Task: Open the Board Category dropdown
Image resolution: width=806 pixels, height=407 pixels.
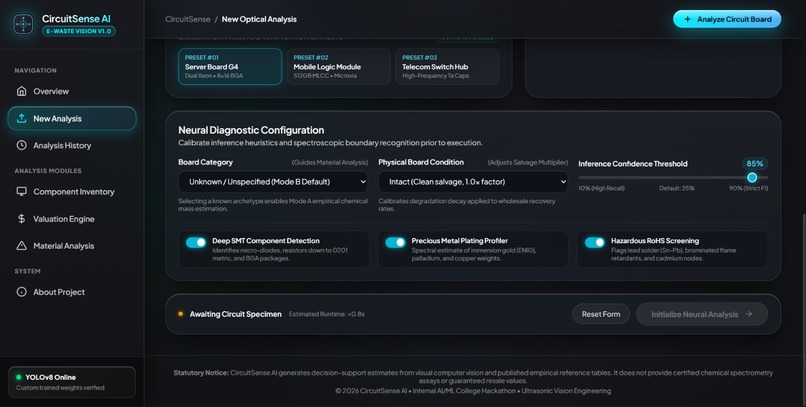Action: pyautogui.click(x=273, y=182)
